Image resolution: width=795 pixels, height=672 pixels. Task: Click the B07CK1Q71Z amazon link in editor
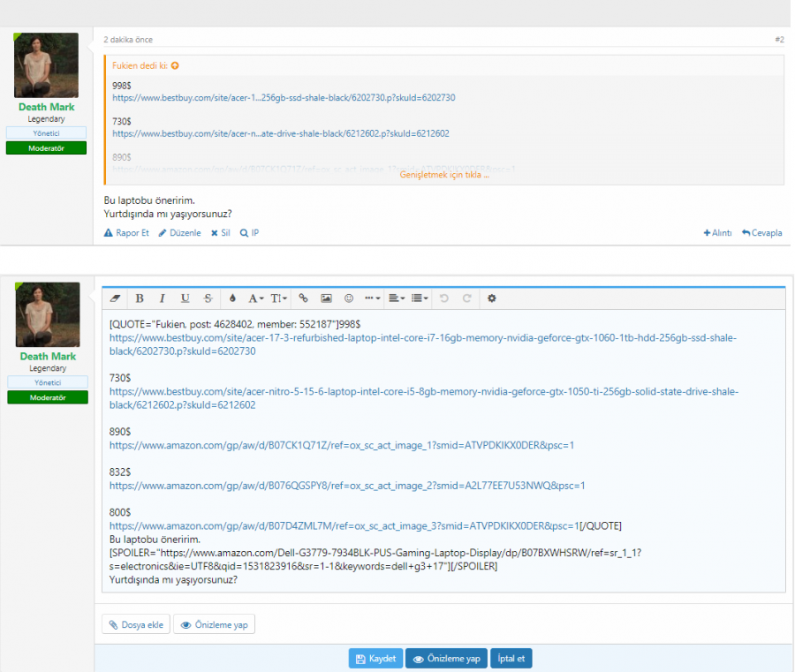(x=342, y=445)
